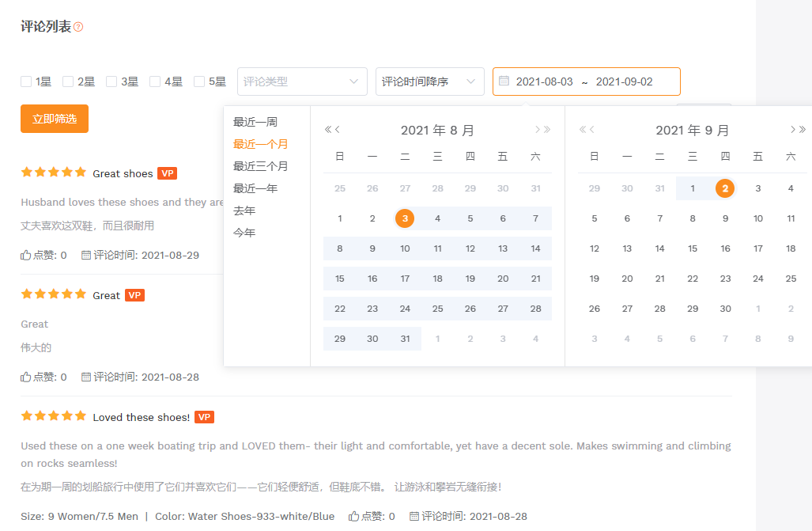The width and height of the screenshot is (812, 531).
Task: Pick September 15 in the calendar
Action: pos(693,248)
